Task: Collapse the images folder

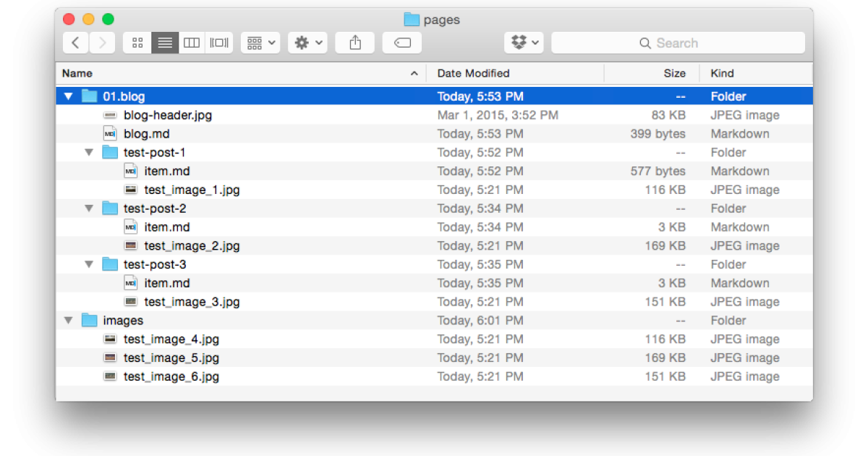Action: tap(69, 321)
